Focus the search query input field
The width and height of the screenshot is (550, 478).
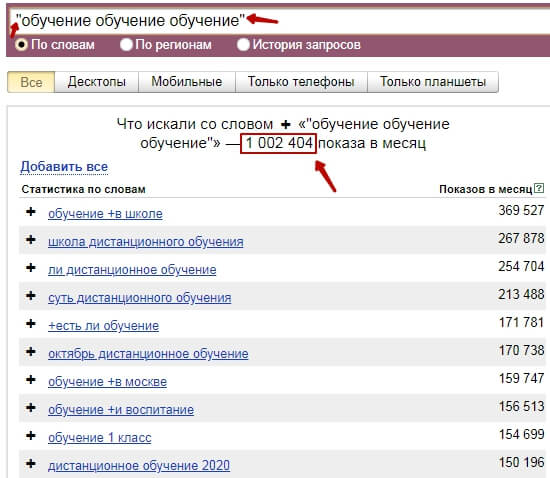[281, 20]
